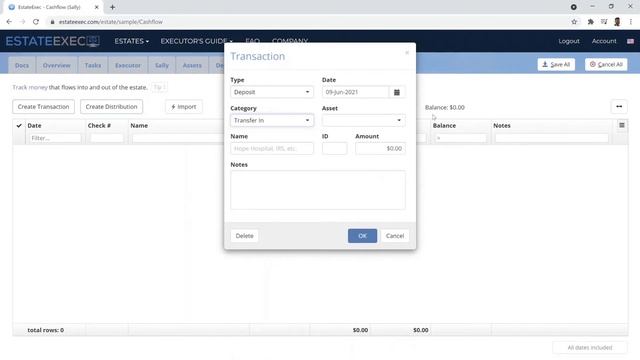Follow the Track money link

pos(30,87)
